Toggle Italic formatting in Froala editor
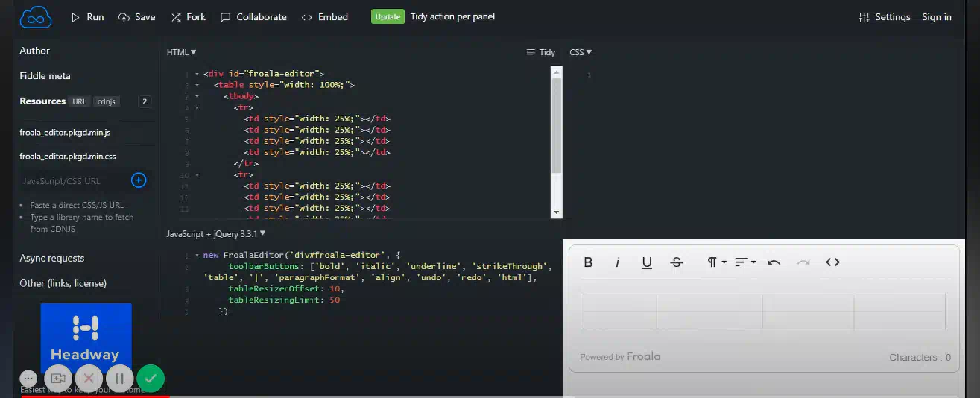The width and height of the screenshot is (980, 398). 617,262
